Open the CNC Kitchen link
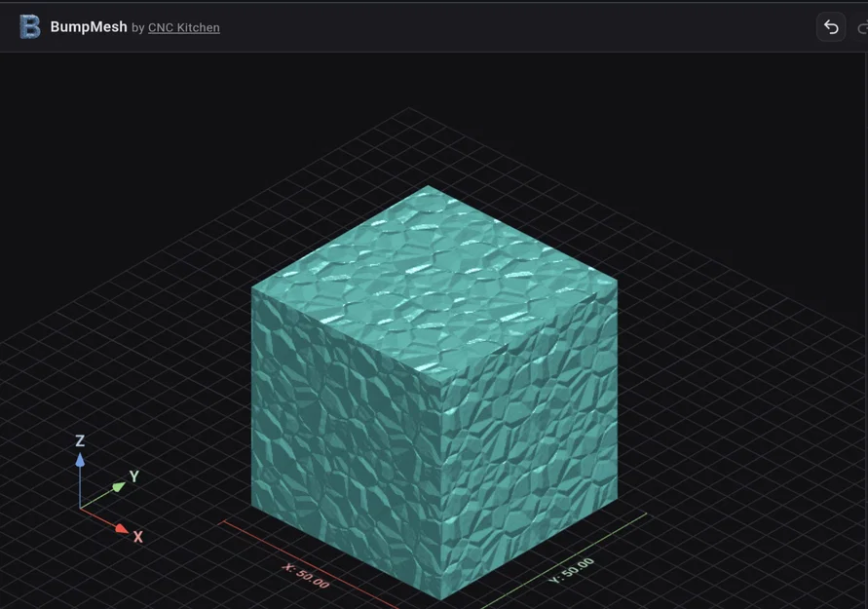 [184, 27]
